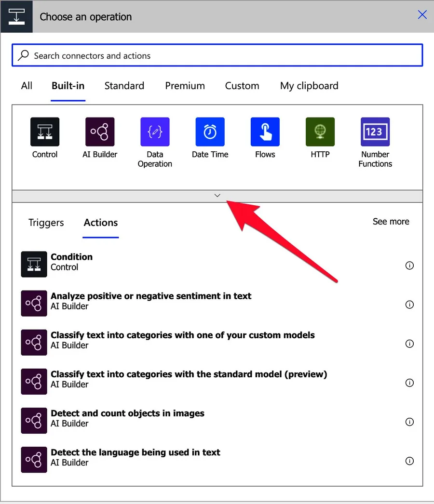Image resolution: width=434 pixels, height=504 pixels.
Task: Pick the HTTP connector icon
Action: point(320,132)
